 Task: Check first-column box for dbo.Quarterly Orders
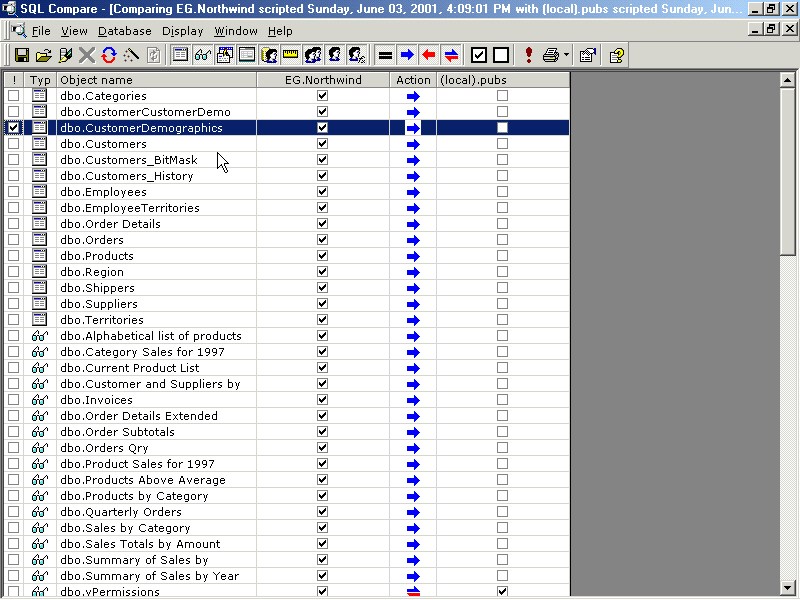pyautogui.click(x=13, y=512)
